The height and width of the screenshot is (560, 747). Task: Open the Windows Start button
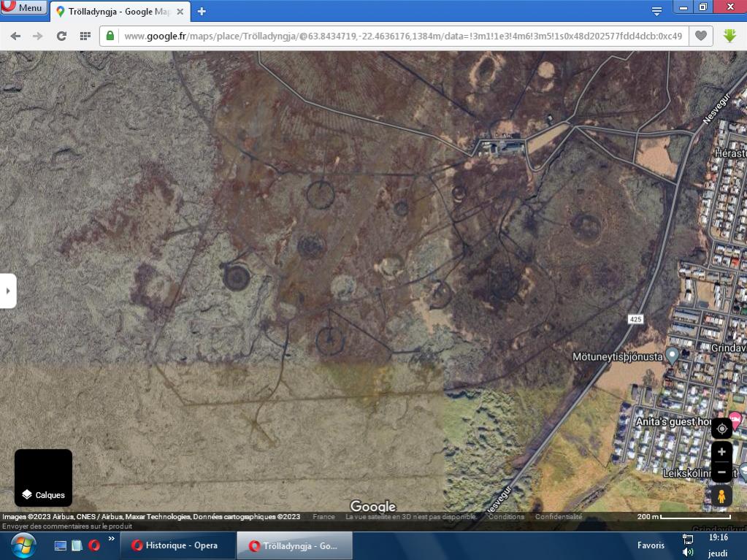click(23, 545)
